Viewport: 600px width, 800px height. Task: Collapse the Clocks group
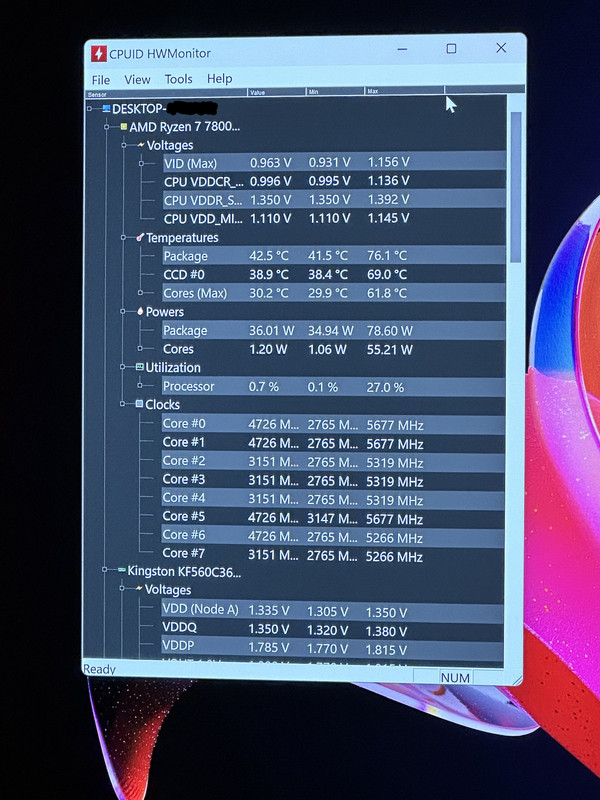pyautogui.click(x=122, y=404)
